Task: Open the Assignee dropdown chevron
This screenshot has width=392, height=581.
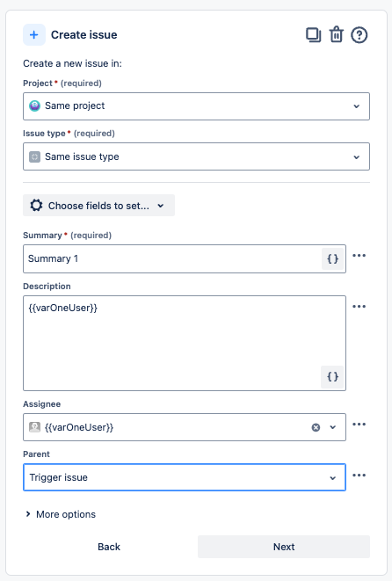Action: click(x=333, y=427)
